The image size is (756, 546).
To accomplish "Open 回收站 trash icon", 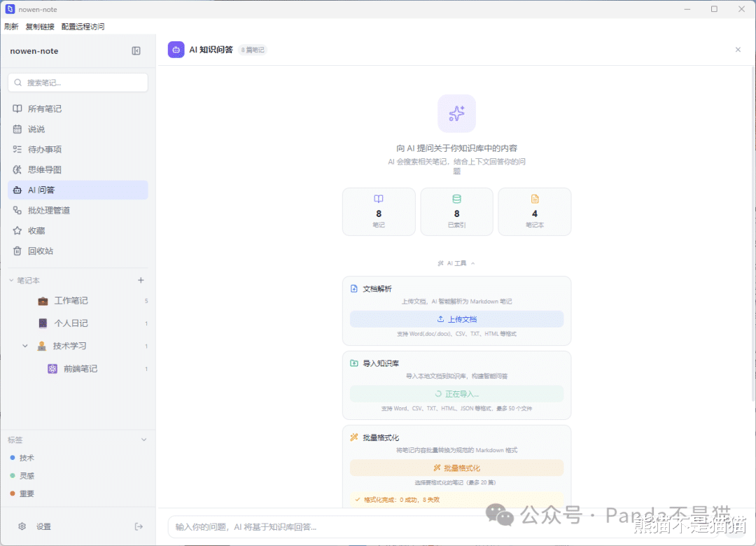I will [17, 251].
